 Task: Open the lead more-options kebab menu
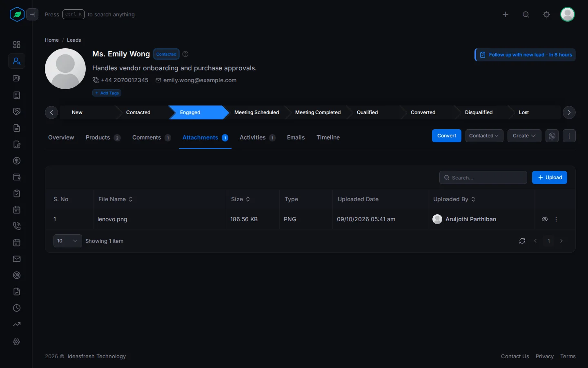[x=569, y=136]
